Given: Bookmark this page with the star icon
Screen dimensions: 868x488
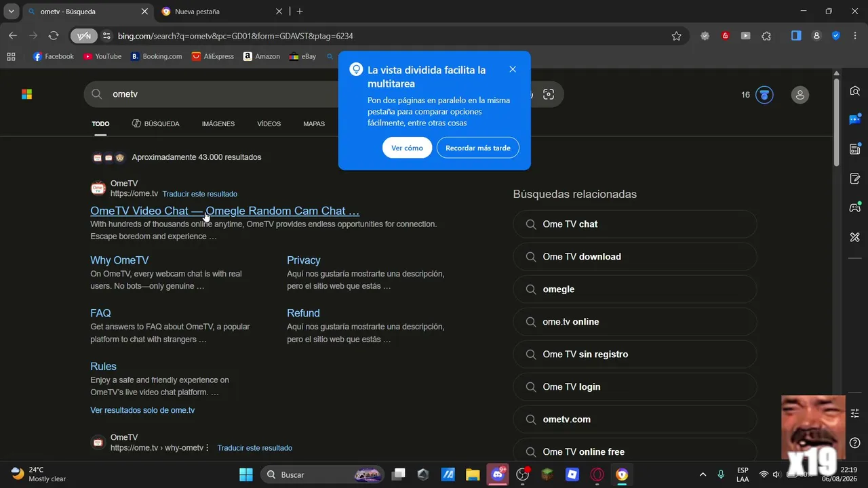Looking at the screenshot, I should [x=676, y=36].
